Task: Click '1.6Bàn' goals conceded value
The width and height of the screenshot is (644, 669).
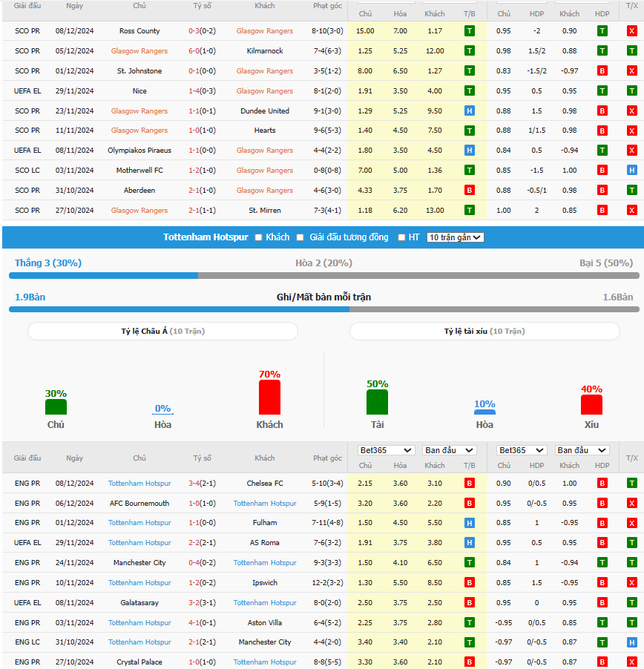Action: [617, 297]
